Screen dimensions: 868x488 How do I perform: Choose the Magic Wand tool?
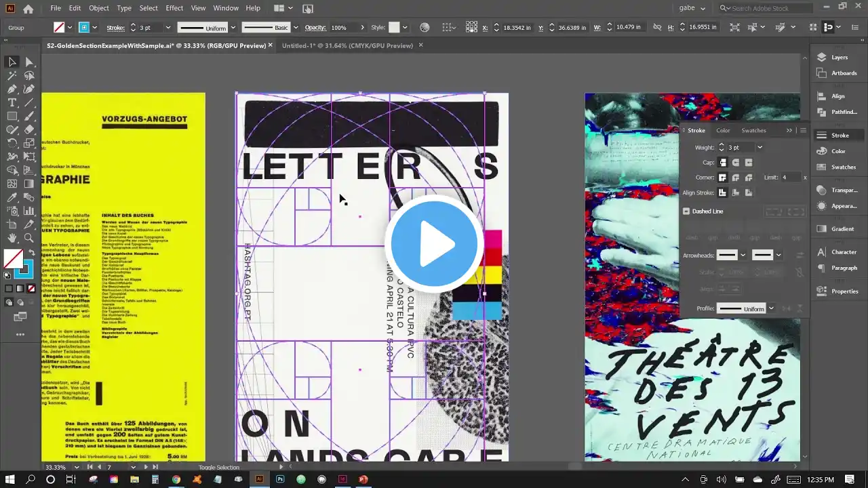click(x=12, y=75)
